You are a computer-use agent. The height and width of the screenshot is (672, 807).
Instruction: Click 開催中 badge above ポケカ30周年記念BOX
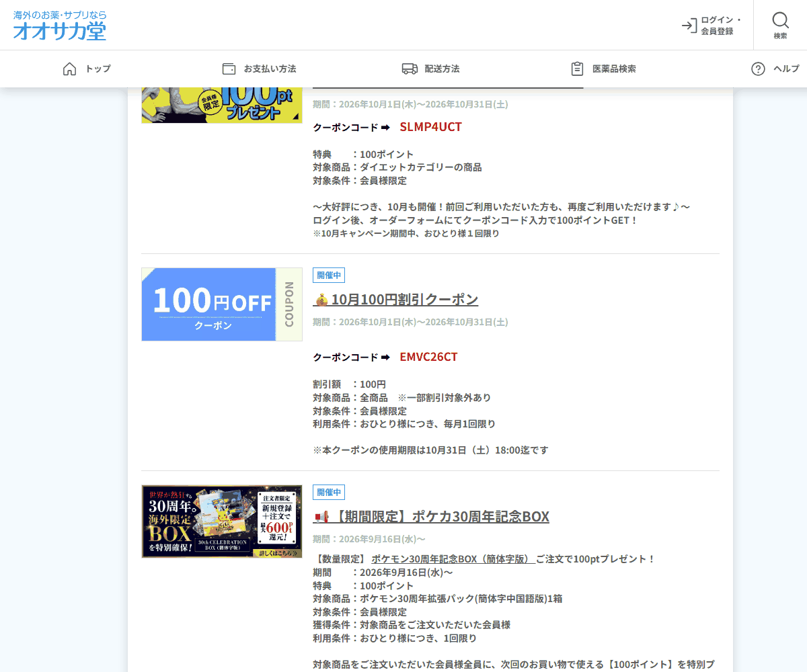click(329, 493)
